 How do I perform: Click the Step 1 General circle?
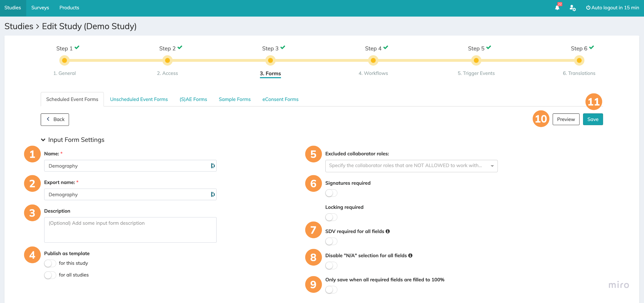click(64, 60)
